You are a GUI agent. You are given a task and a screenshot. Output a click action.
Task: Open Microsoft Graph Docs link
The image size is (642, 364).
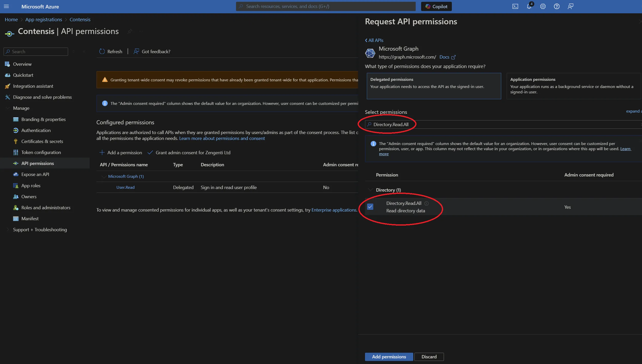click(x=447, y=57)
